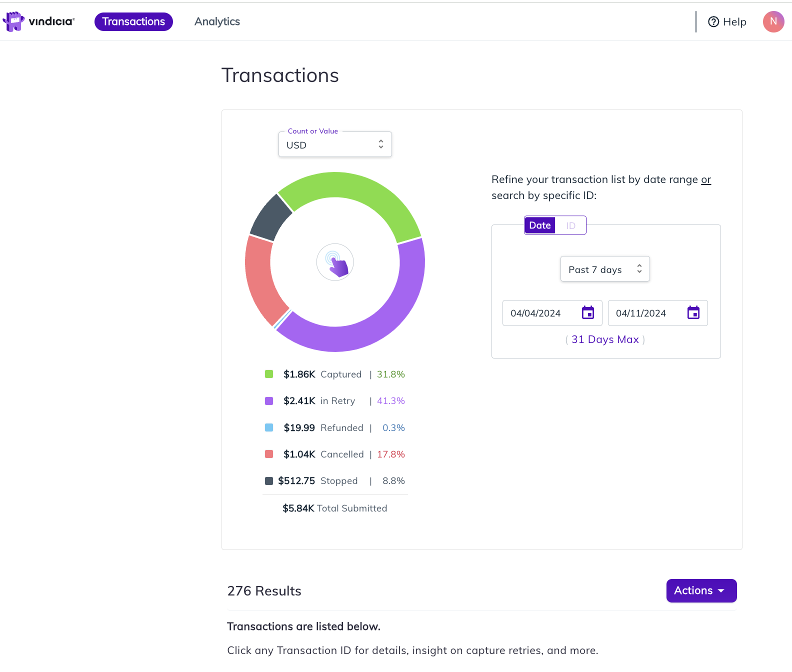Click the $5.84K Total Submitted text
The width and height of the screenshot is (792, 672).
coord(335,508)
